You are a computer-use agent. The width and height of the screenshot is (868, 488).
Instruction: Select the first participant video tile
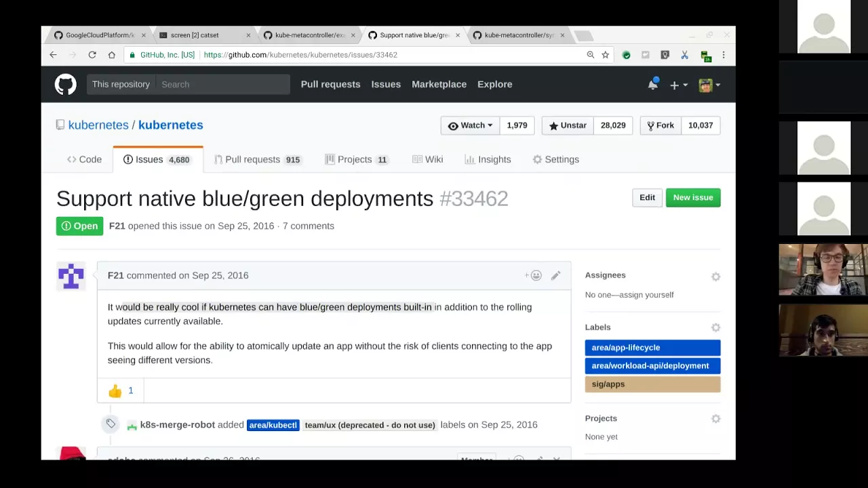pos(823,26)
